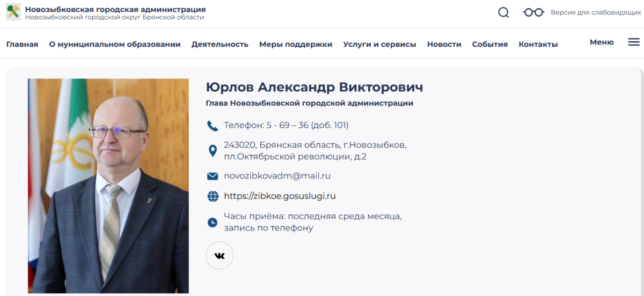Open the site search magnifier icon
The width and height of the screenshot is (644, 296).
[503, 12]
